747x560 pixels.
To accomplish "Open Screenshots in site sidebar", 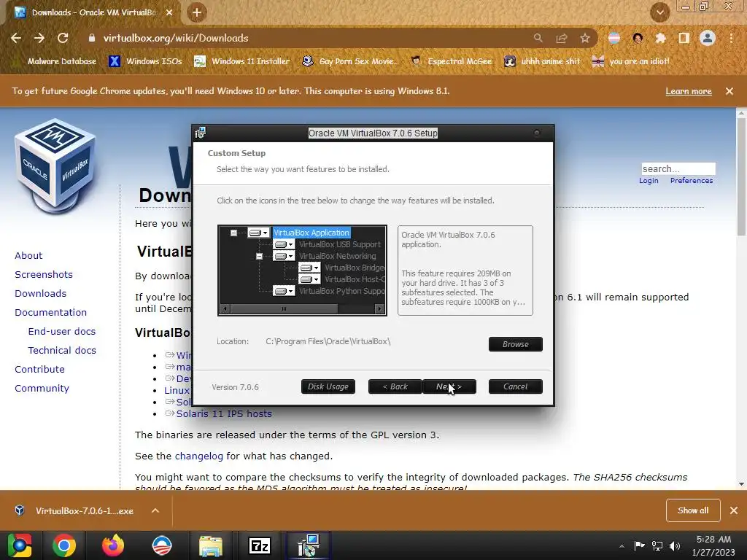I will click(44, 275).
